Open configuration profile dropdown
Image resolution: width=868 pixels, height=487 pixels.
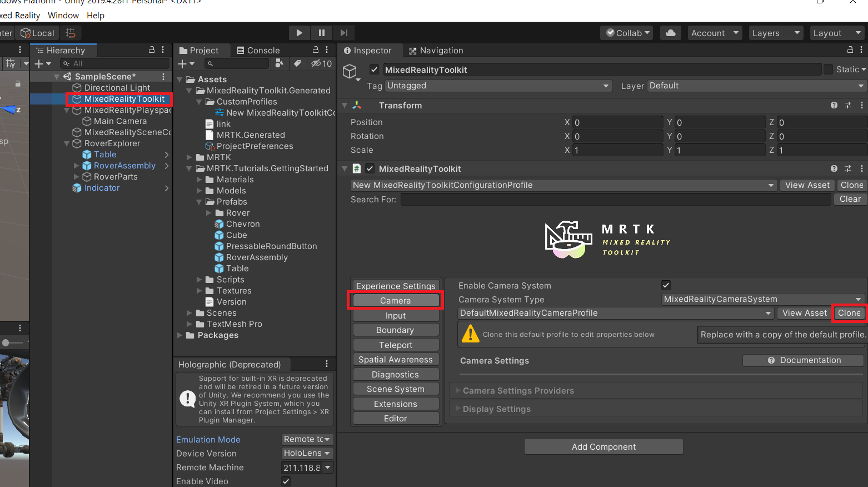563,185
